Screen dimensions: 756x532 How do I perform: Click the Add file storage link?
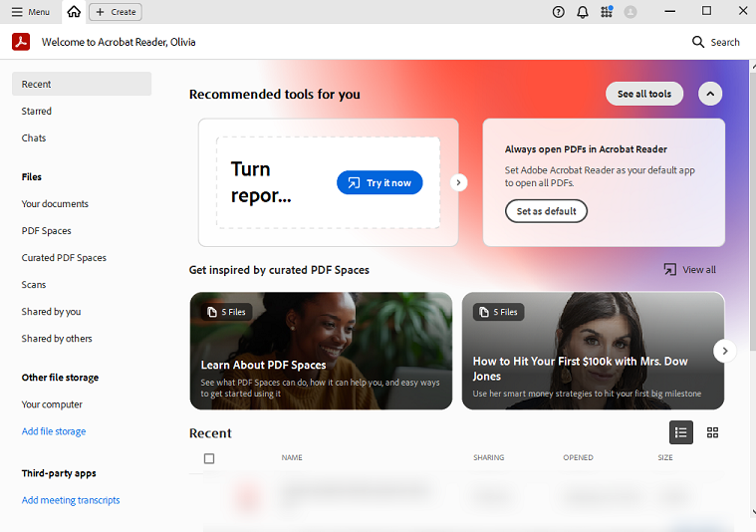tap(54, 431)
